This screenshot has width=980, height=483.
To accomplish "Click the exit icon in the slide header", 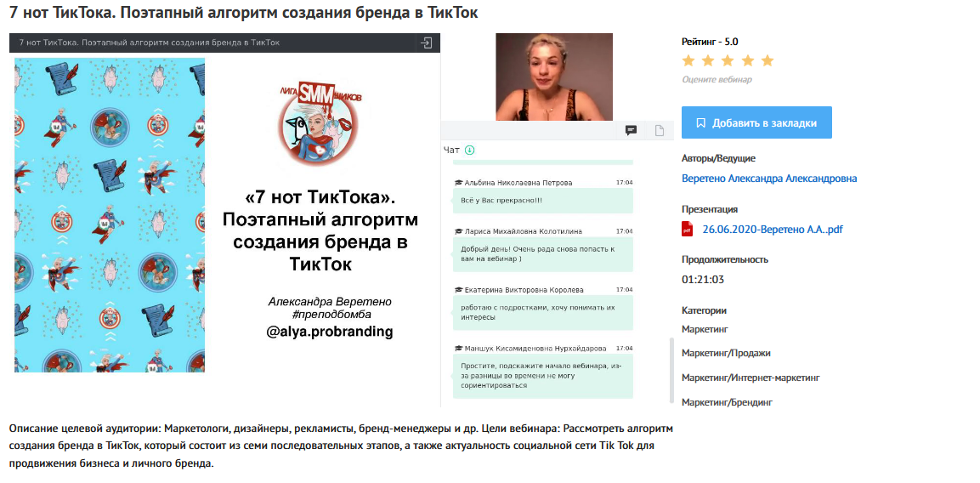I will (426, 43).
